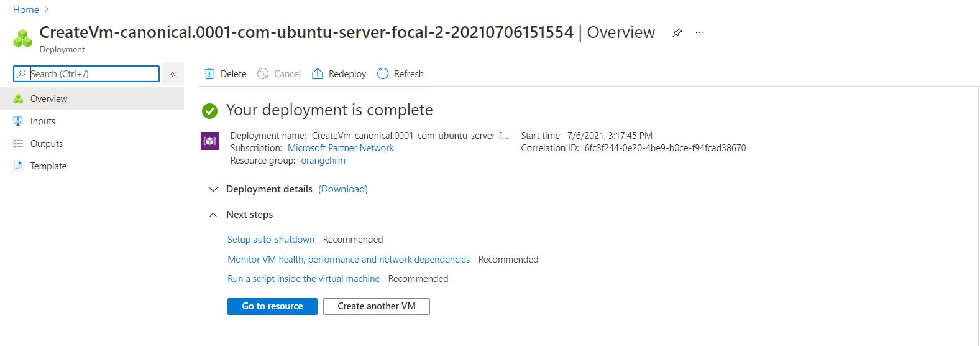The width and height of the screenshot is (980, 346).
Task: Click the Delete trash icon
Action: 209,73
